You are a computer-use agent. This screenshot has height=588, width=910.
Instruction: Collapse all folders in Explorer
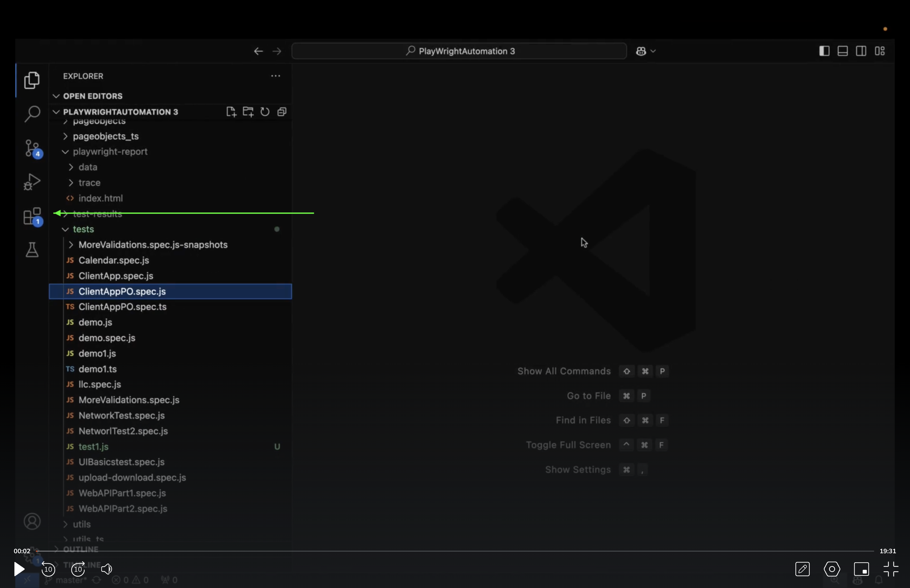click(x=282, y=112)
